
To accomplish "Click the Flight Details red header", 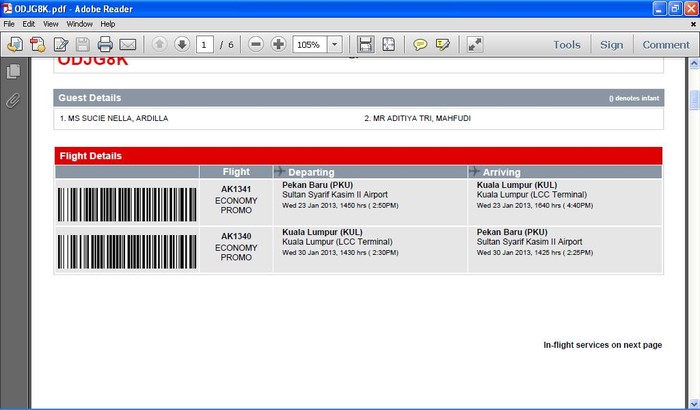I will [x=358, y=156].
